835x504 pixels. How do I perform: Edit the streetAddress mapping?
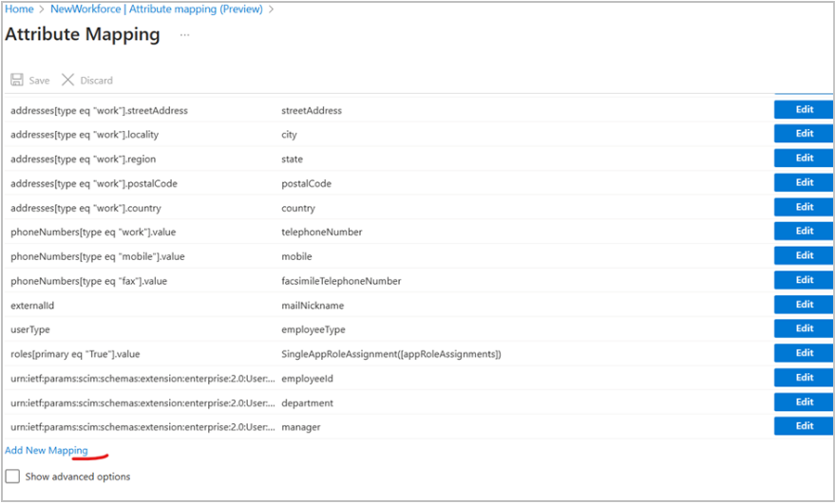coord(804,110)
